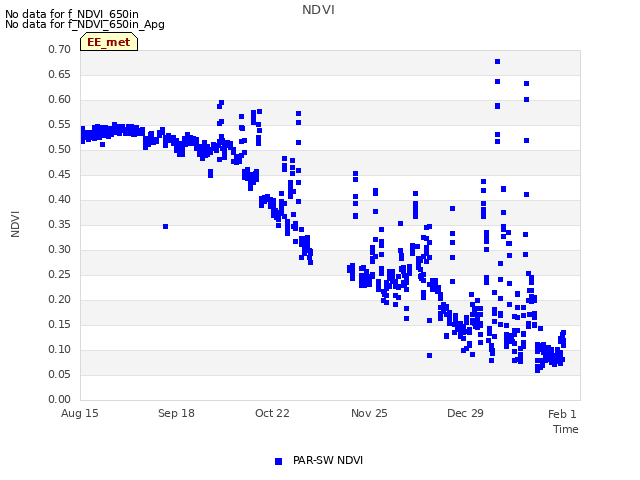Click the 0.50 y-axis tick label

pyautogui.click(x=60, y=149)
